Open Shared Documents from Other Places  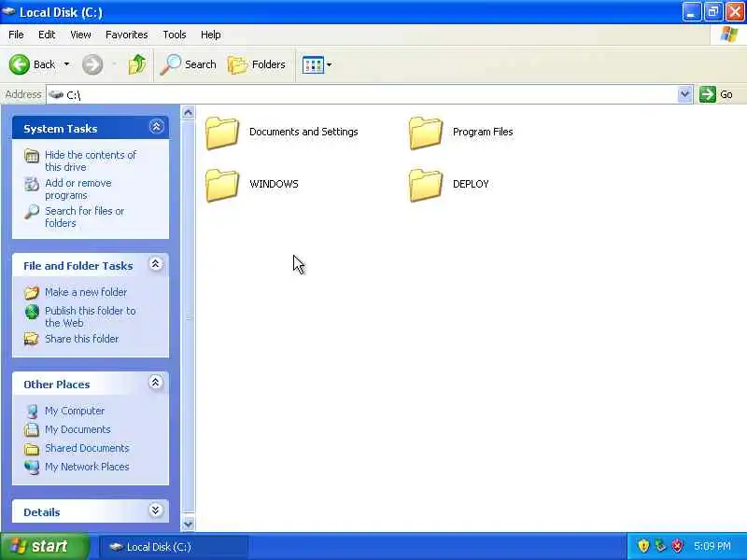[x=87, y=448]
